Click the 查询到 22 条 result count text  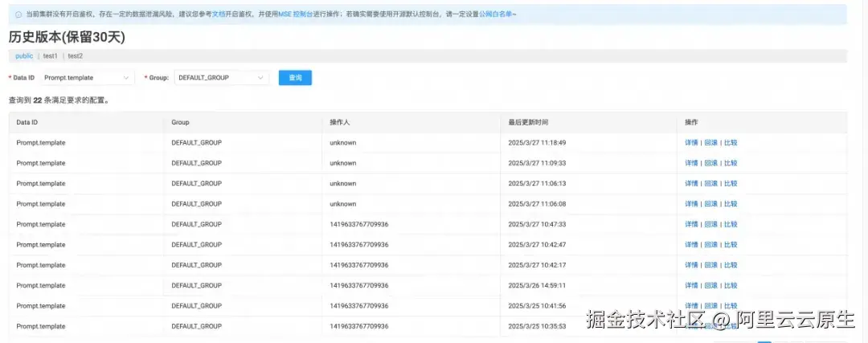58,100
